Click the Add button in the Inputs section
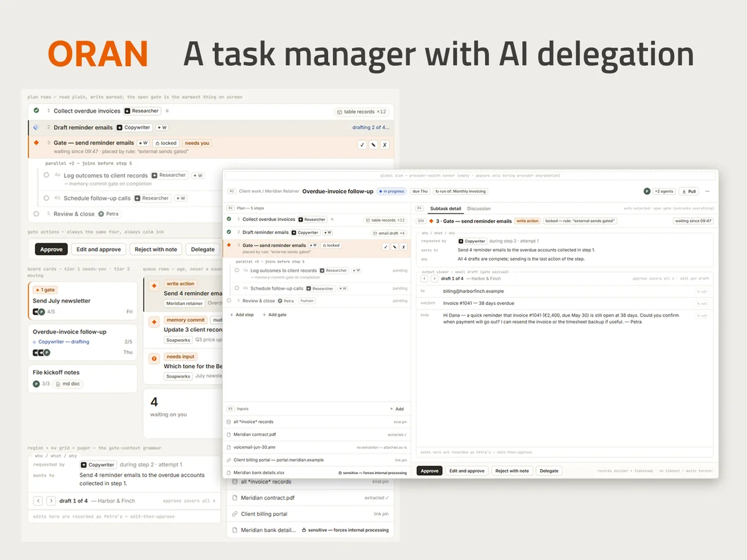Viewport: 747px width, 560px height. [397, 409]
